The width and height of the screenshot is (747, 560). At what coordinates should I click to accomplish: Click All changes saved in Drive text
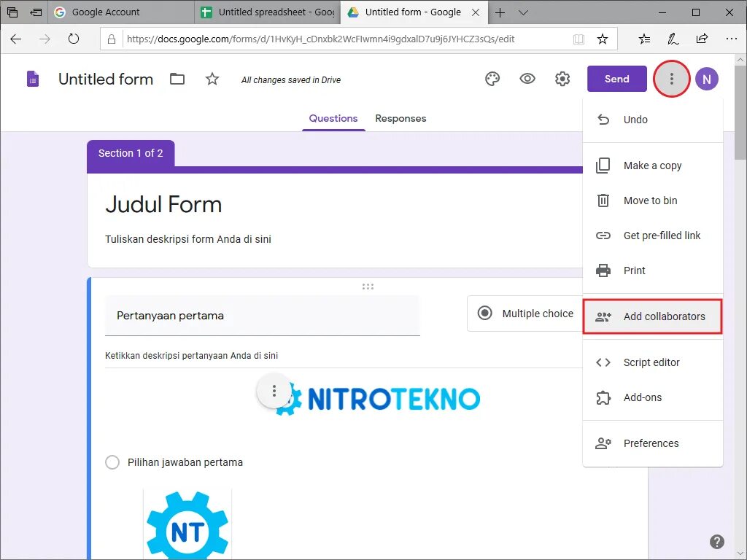click(x=290, y=80)
